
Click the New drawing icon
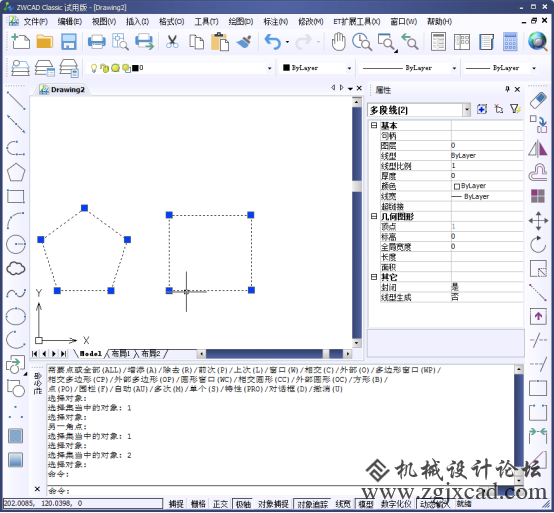[x=20, y=41]
